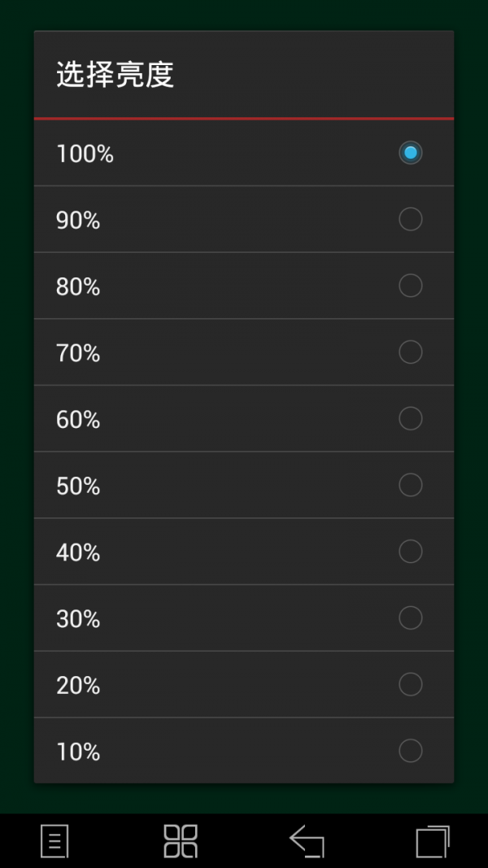The image size is (488, 868).
Task: Tap the dark green background above the dialog
Action: 244,15
